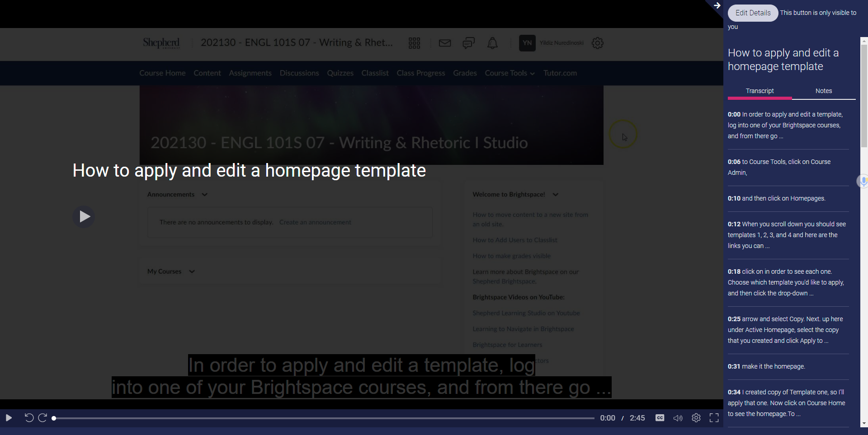Viewport: 868px width, 435px height.
Task: Click the Edit Details button
Action: [x=752, y=13]
